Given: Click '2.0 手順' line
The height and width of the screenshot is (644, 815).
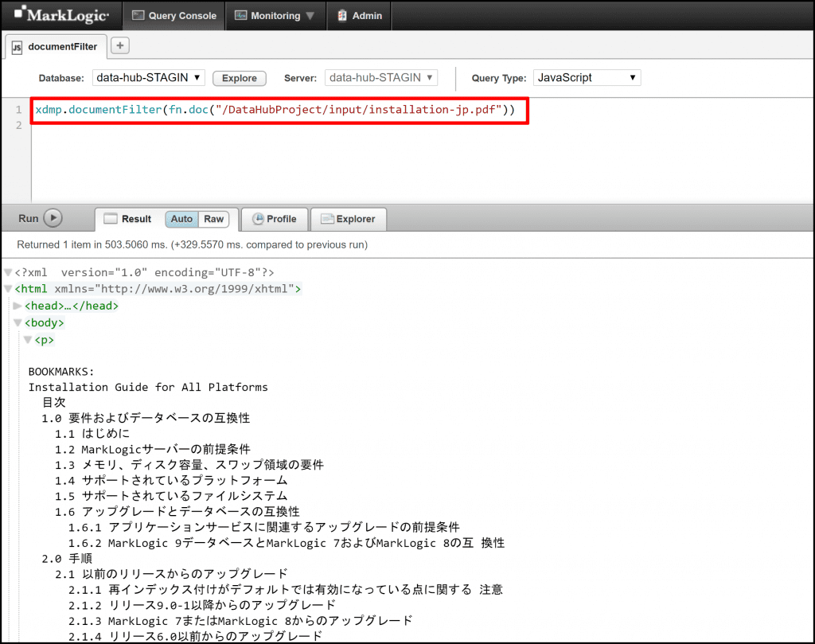Looking at the screenshot, I should pyautogui.click(x=67, y=558).
